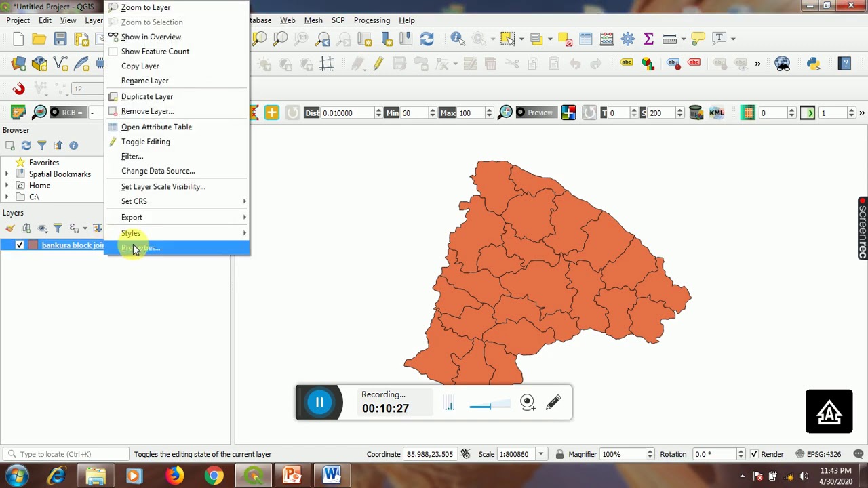
Task: Click the Save Project floppy icon
Action: pos(60,39)
